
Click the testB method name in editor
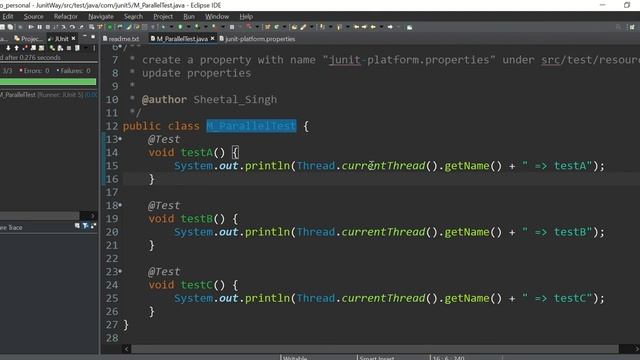[x=197, y=218]
